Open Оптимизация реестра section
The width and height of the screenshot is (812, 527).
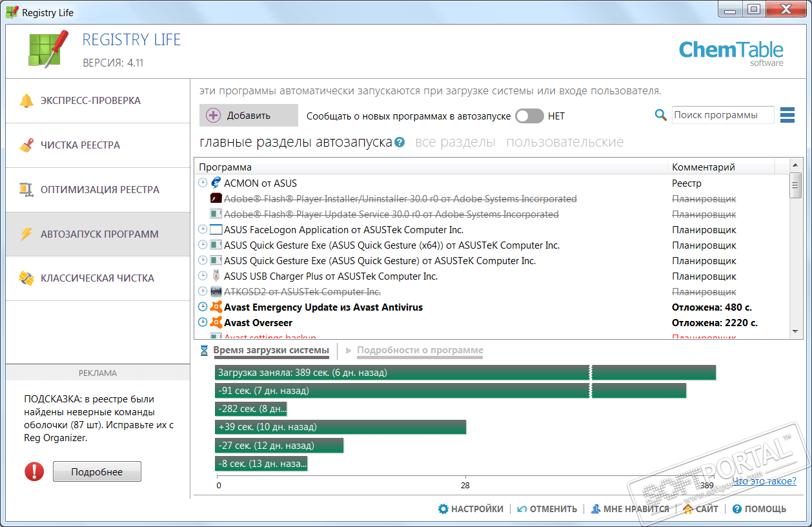98,190
